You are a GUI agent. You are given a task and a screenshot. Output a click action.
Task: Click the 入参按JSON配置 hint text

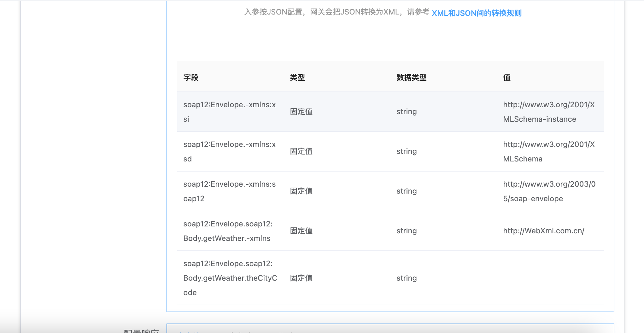pyautogui.click(x=337, y=12)
